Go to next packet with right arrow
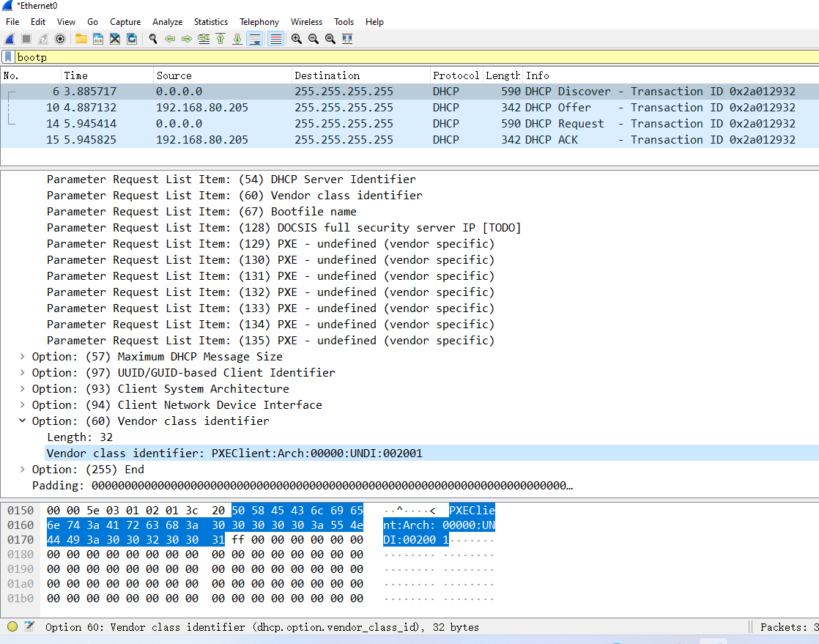The width and height of the screenshot is (819, 644). click(186, 39)
